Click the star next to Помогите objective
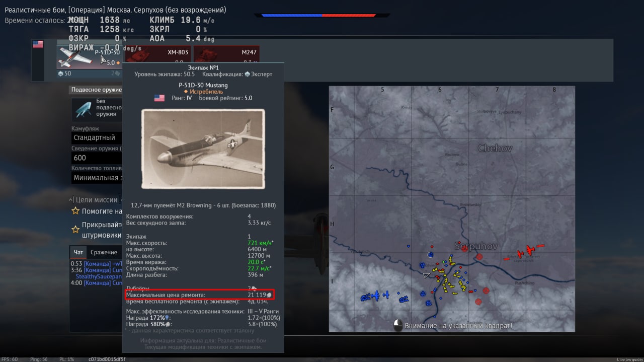 point(75,211)
